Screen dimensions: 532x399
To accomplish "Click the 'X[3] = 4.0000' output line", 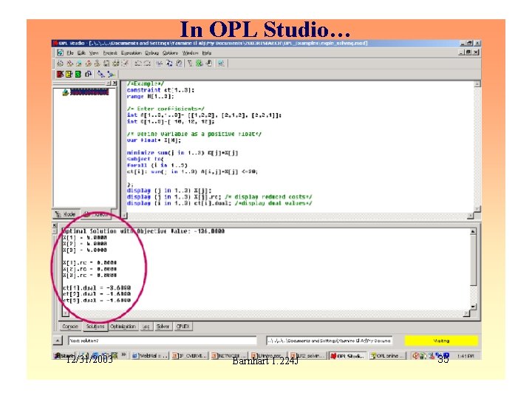I will 85,250.
